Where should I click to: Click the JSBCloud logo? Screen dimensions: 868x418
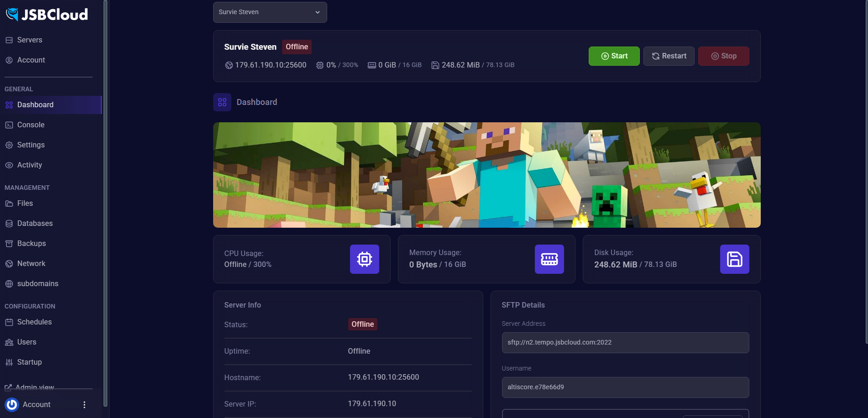click(47, 15)
